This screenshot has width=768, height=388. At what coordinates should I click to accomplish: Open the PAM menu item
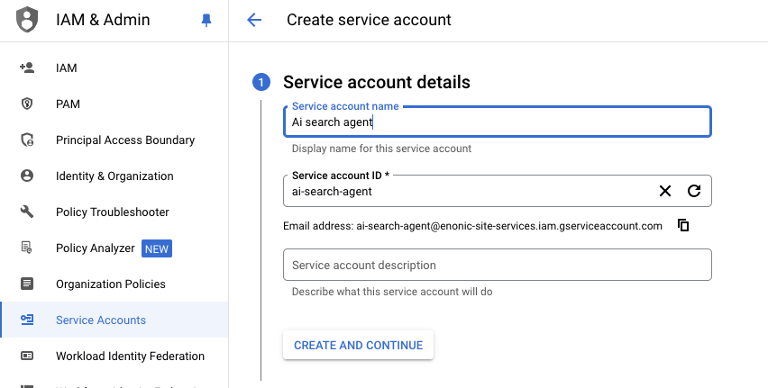(114, 104)
